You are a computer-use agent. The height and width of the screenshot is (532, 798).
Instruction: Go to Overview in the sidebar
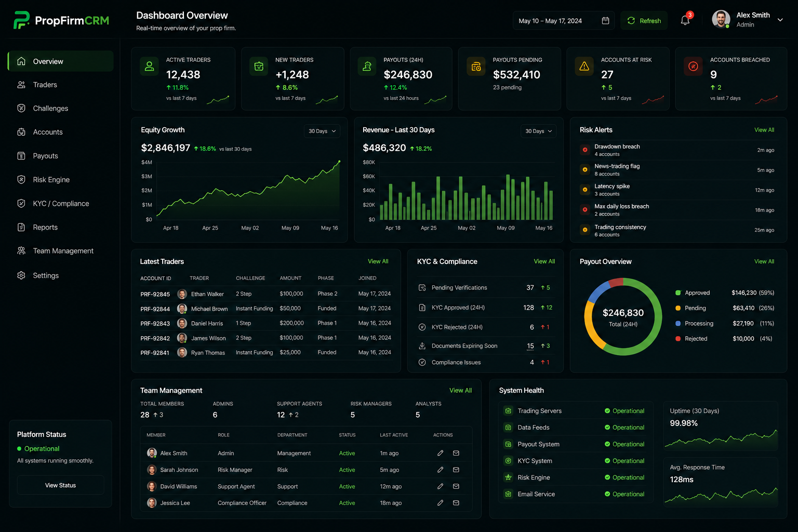point(60,61)
